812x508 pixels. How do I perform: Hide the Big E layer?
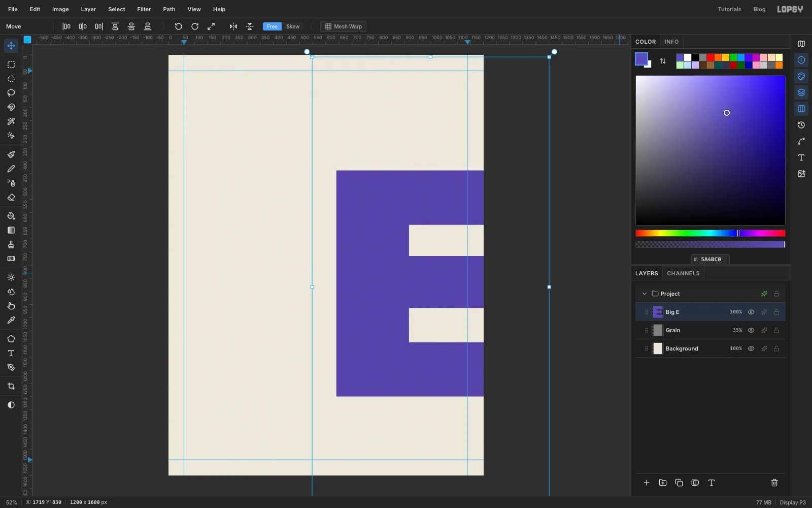pos(751,312)
